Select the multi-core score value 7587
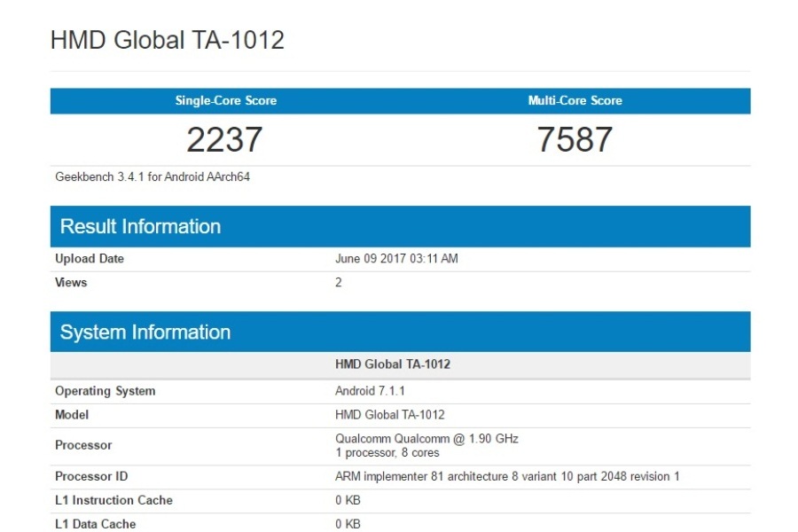The image size is (798, 532). pos(575,139)
